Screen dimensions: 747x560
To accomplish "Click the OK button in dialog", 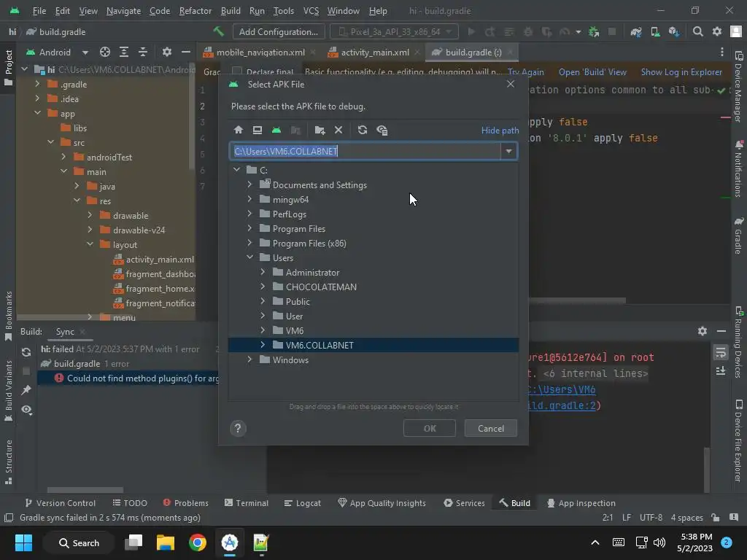I will 430,429.
